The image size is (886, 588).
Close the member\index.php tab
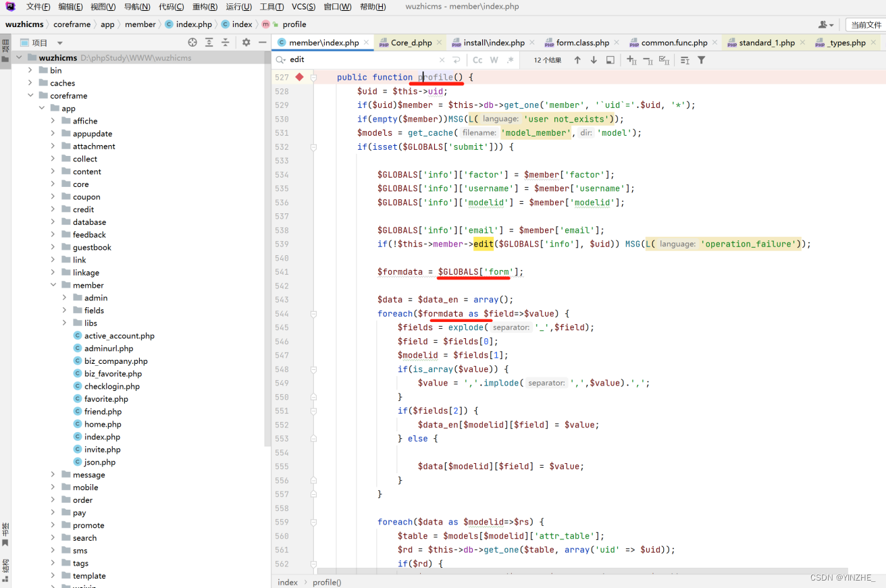[366, 43]
